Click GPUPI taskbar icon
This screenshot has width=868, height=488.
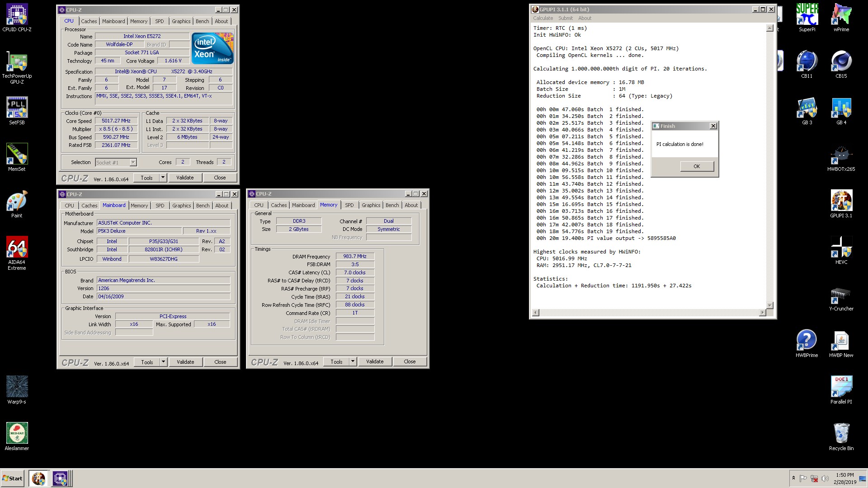[x=38, y=478]
